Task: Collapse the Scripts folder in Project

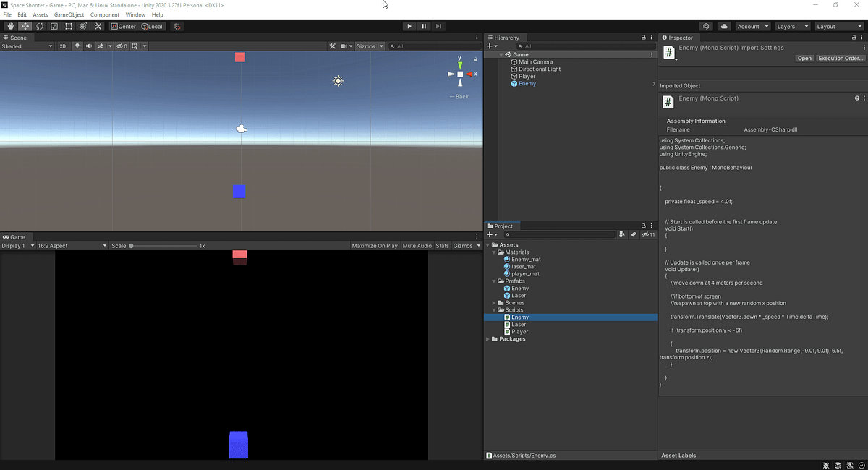Action: [493, 309]
